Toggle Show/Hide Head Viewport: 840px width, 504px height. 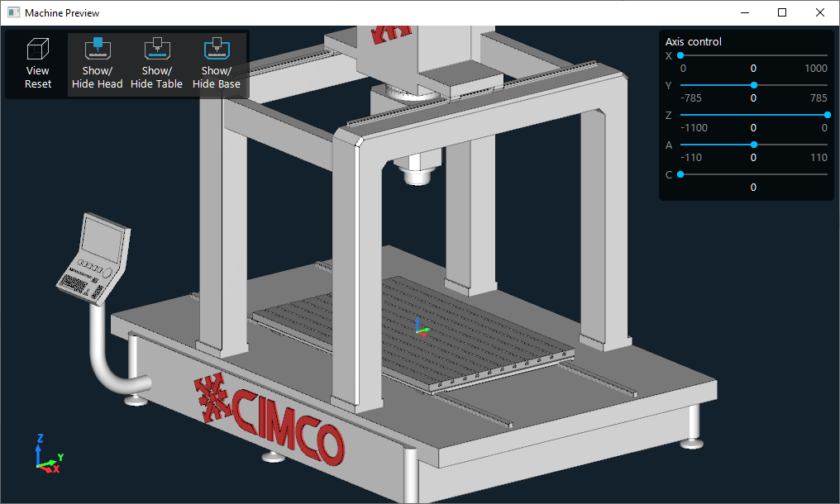98,64
